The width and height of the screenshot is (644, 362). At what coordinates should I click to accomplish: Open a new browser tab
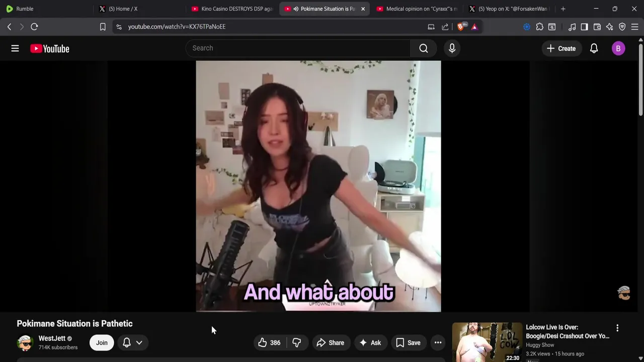click(x=563, y=9)
